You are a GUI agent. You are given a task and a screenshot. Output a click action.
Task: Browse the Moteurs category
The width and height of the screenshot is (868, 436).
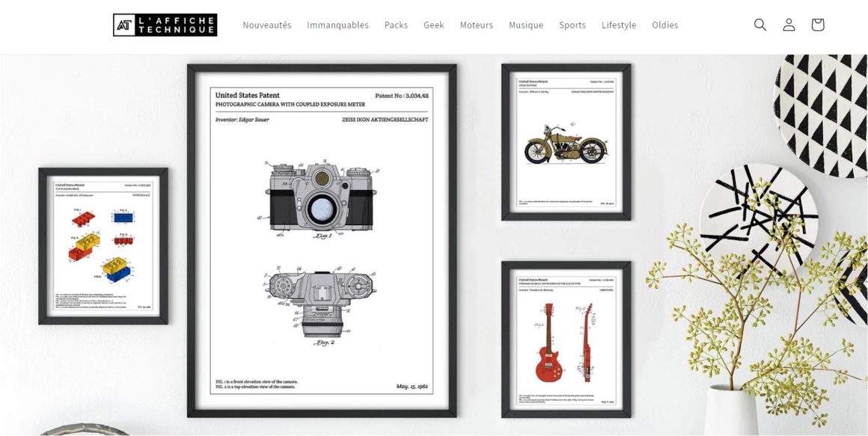point(476,25)
